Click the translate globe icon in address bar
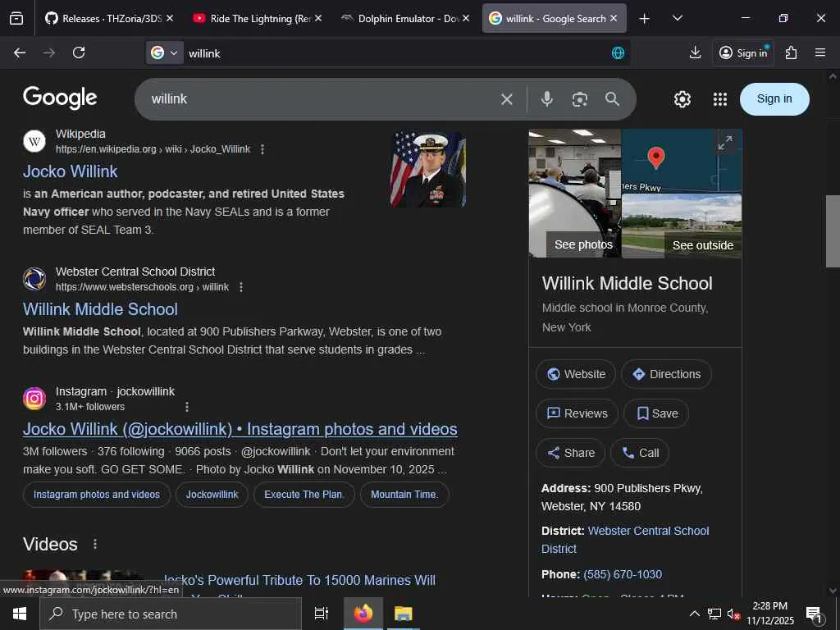The image size is (840, 630). pos(618,52)
